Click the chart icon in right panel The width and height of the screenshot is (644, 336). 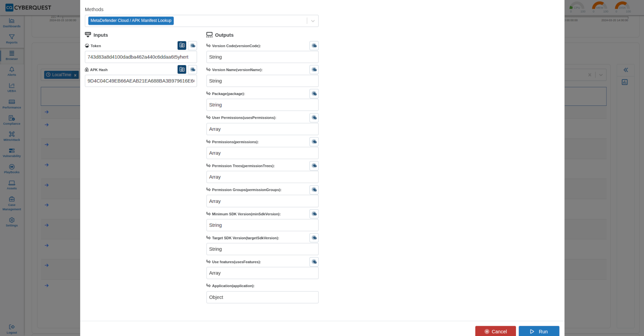[x=625, y=82]
